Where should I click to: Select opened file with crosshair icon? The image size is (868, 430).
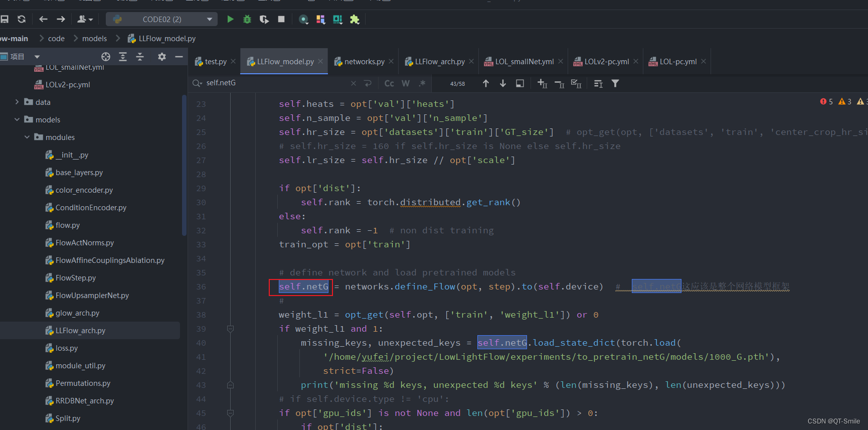click(x=106, y=57)
